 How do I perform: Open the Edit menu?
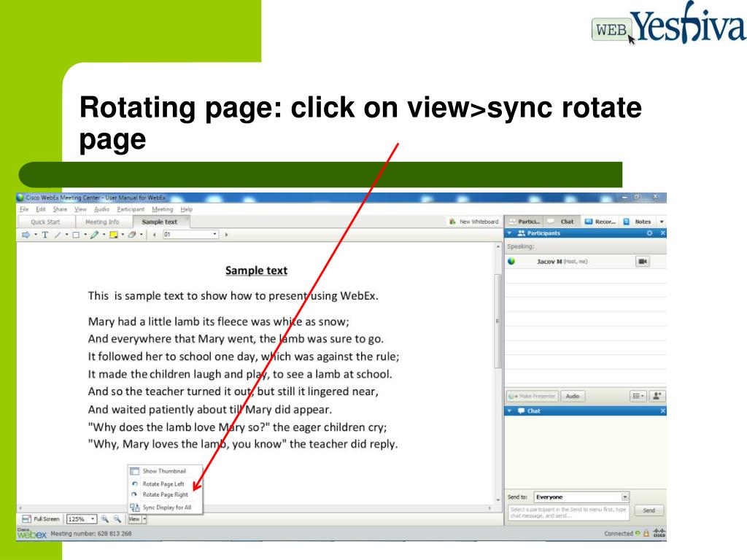coord(41,209)
